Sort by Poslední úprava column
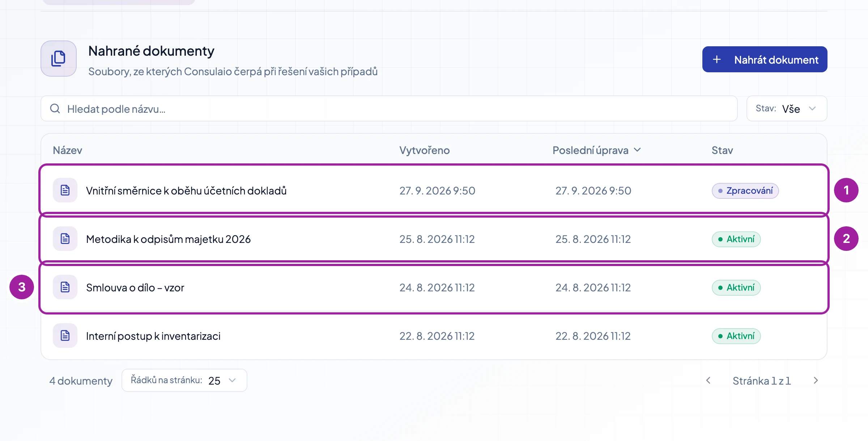 click(597, 150)
